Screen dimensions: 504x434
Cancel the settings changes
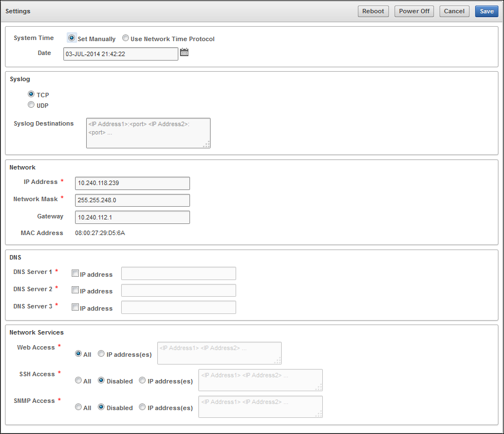pos(454,11)
